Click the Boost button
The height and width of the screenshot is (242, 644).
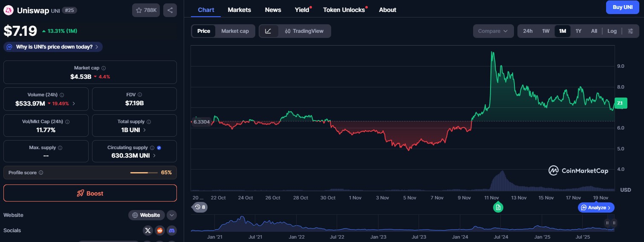click(90, 193)
